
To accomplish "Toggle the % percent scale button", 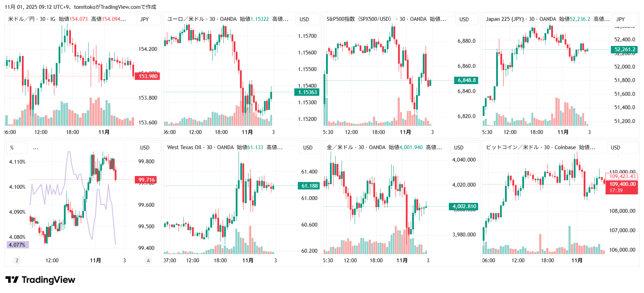I will [x=12, y=148].
